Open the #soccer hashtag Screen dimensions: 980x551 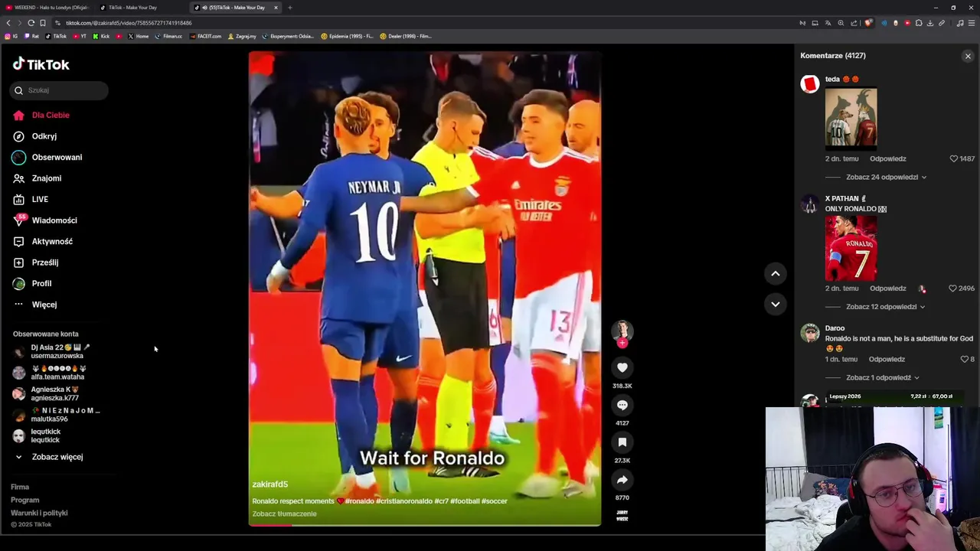coord(494,501)
